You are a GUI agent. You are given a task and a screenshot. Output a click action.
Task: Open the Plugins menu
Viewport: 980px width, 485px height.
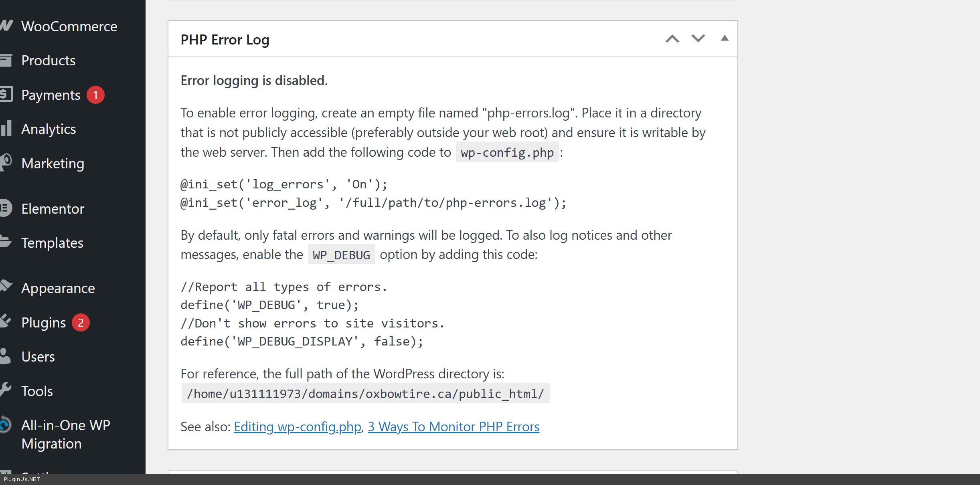pos(44,323)
